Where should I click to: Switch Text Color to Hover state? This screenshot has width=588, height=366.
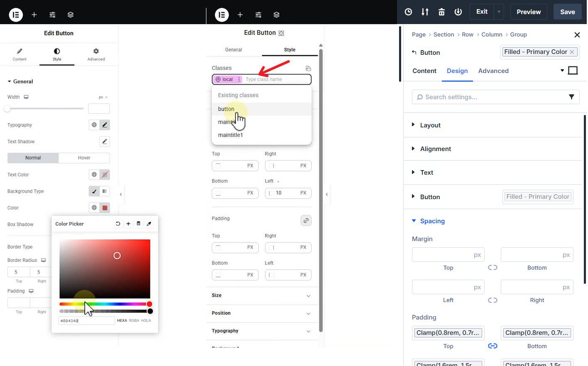point(84,158)
